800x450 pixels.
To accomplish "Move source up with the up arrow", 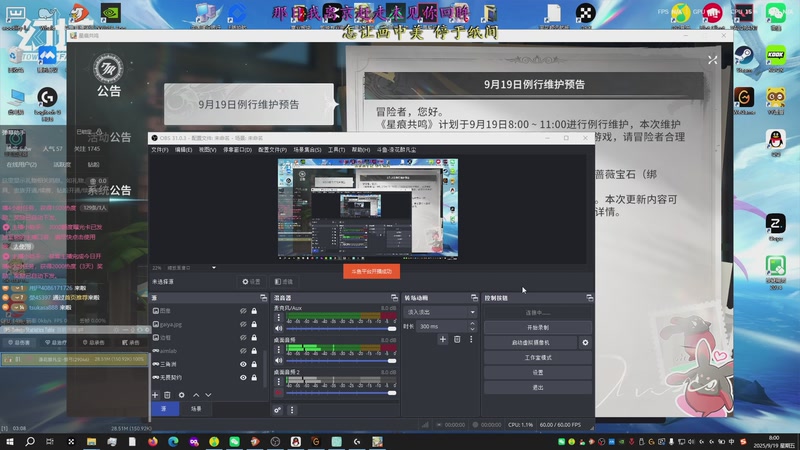I will coord(196,395).
